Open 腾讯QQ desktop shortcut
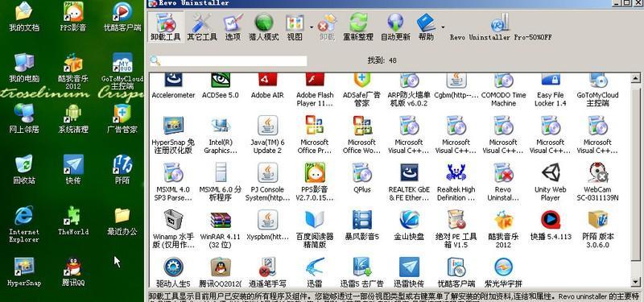Image resolution: width=644 pixels, height=302 pixels. click(x=73, y=271)
